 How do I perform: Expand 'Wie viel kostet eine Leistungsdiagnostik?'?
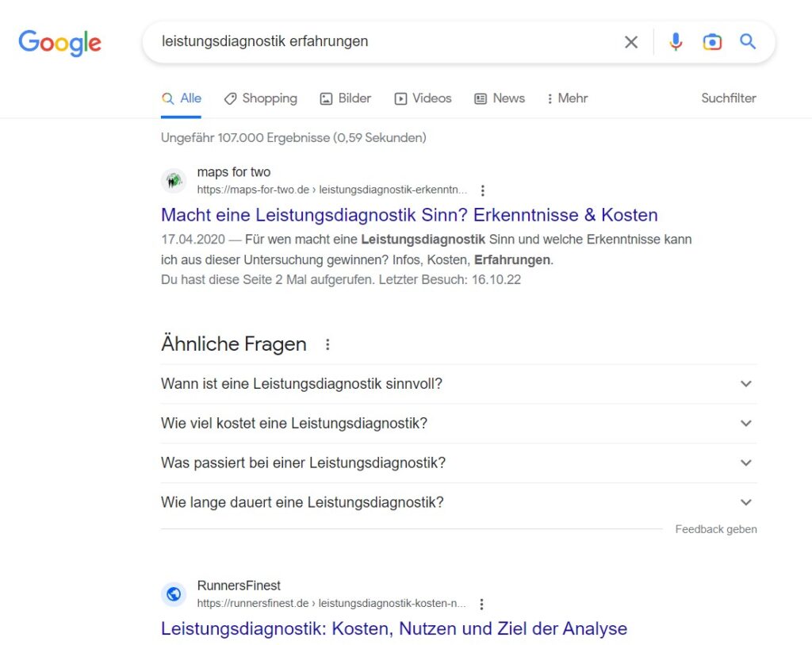459,424
